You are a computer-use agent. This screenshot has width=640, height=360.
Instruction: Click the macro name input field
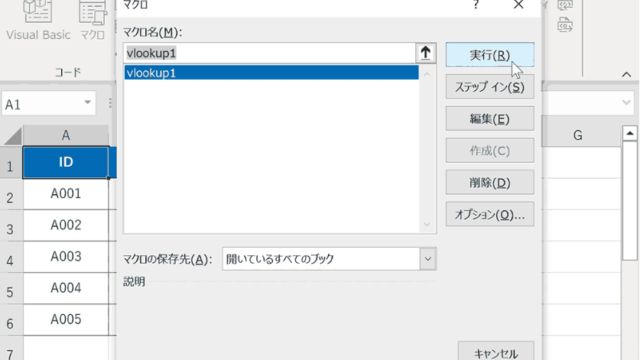point(269,53)
